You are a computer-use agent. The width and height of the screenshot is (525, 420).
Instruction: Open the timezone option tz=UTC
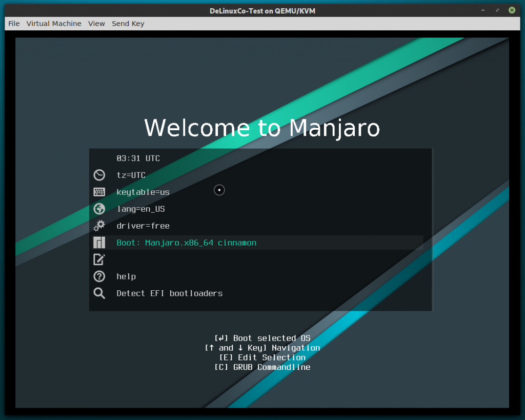point(130,175)
